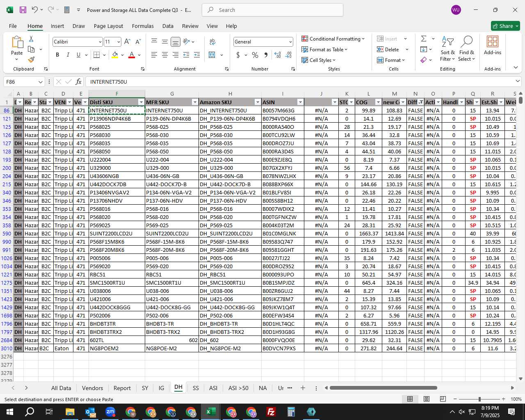Image resolution: width=525 pixels, height=420 pixels.
Task: Open filter dropdown for ASIN column
Action: [x=300, y=102]
